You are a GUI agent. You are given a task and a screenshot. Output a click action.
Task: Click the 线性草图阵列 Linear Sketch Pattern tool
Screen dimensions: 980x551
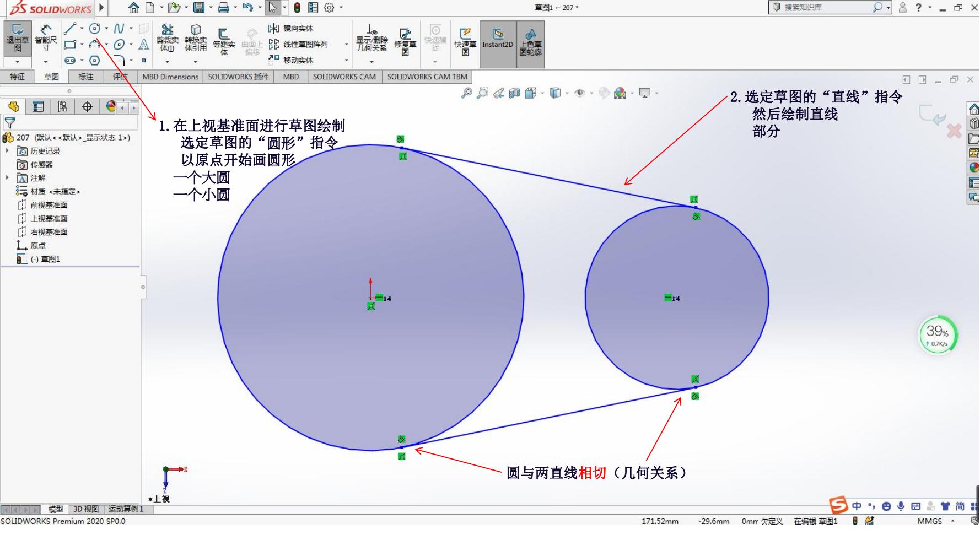[x=298, y=44]
